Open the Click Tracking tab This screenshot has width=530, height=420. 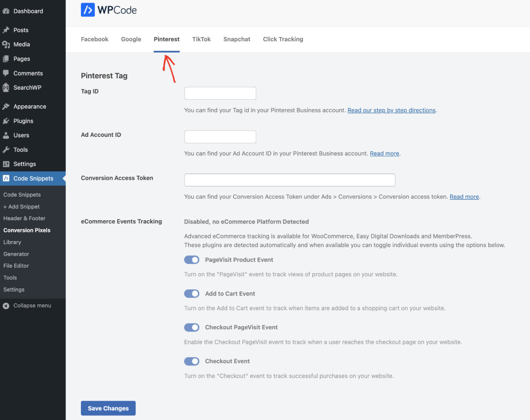tap(283, 39)
